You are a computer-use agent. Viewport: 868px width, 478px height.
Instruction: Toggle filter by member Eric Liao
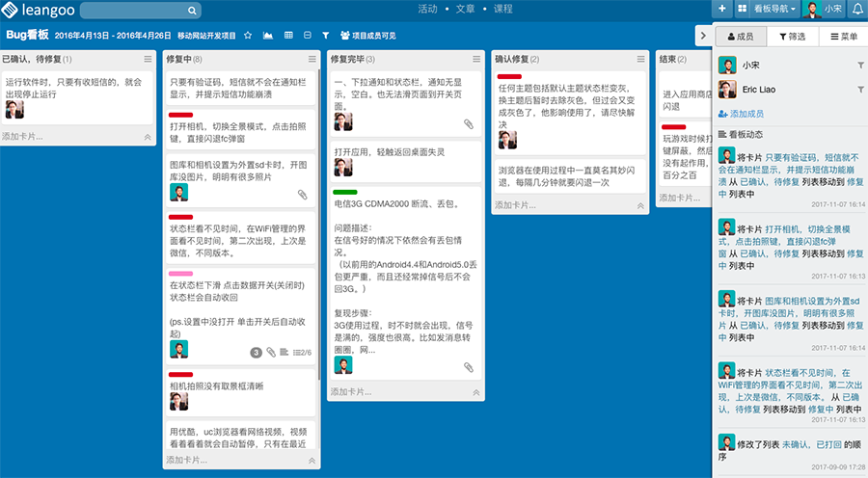coord(860,90)
